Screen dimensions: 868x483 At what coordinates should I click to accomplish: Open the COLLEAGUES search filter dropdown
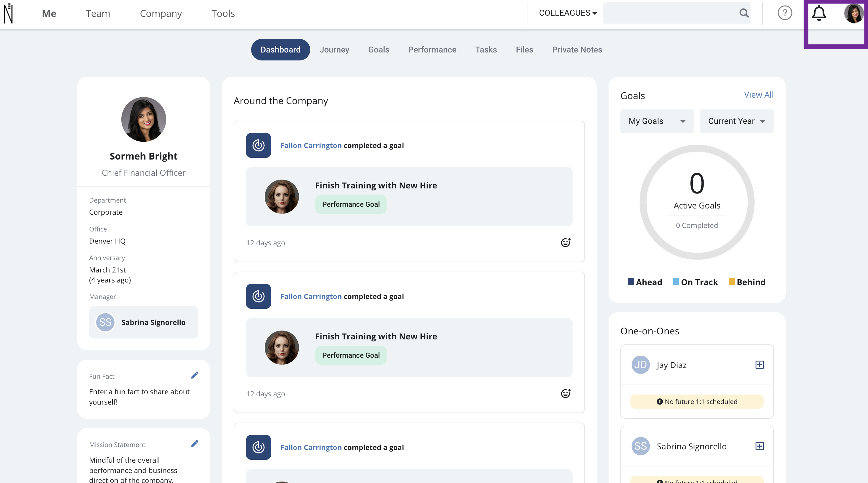tap(568, 13)
